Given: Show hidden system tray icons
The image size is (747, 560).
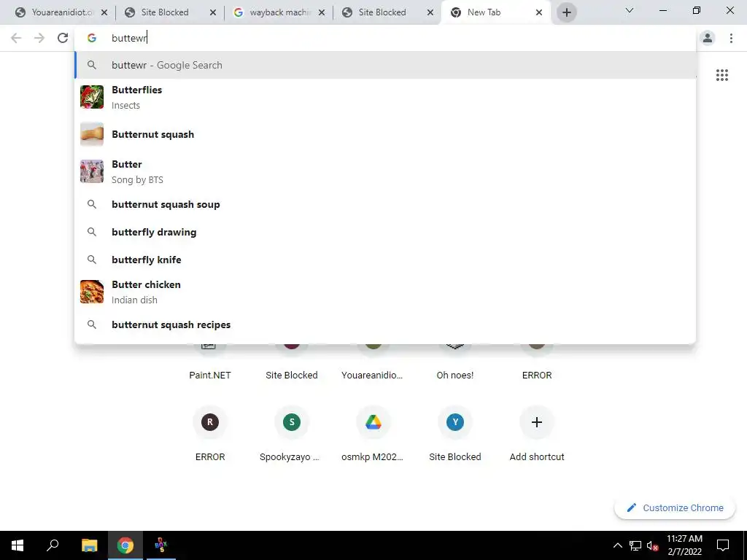Looking at the screenshot, I should [617, 545].
